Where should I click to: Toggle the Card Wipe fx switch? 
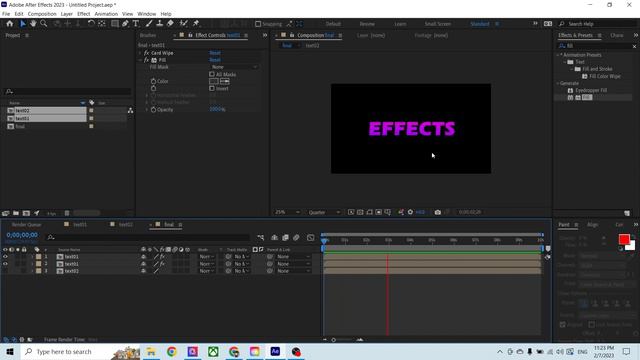[147, 53]
